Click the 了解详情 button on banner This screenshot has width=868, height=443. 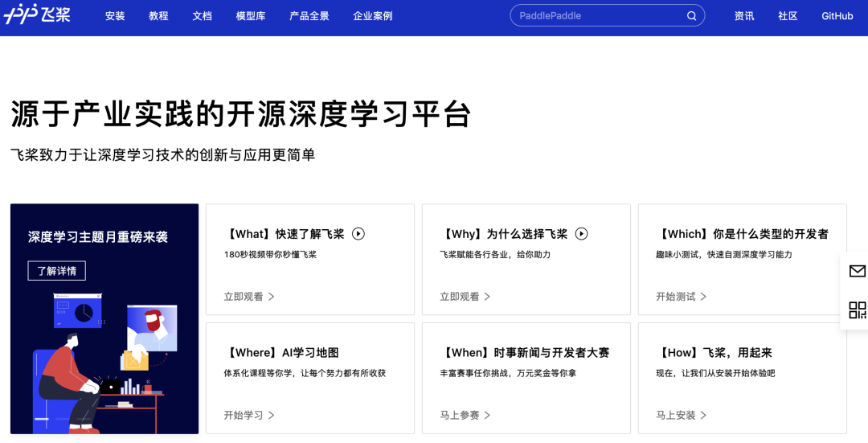click(x=57, y=271)
